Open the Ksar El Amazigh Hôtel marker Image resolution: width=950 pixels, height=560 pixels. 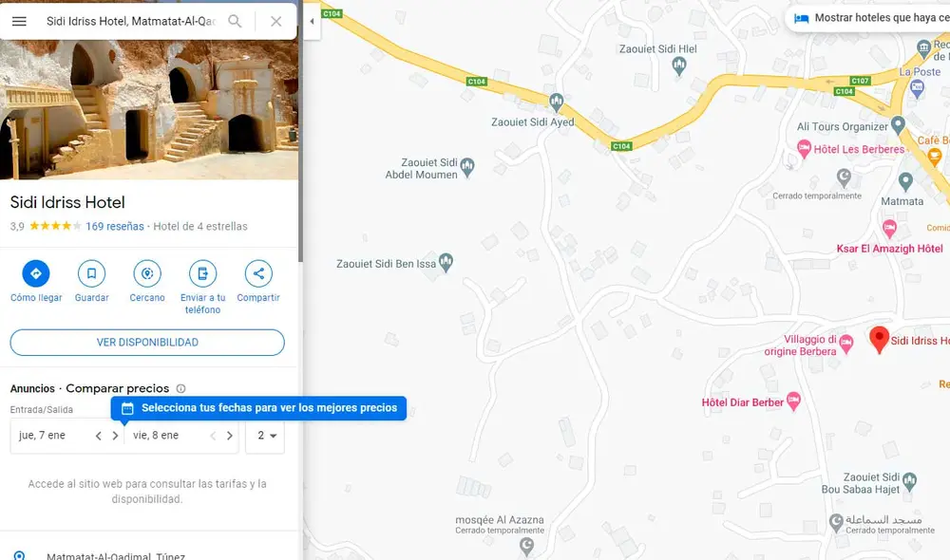890,229
